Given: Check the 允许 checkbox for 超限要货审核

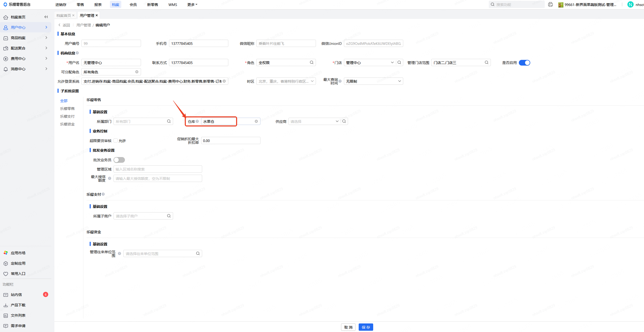Looking at the screenshot, I should [116, 141].
